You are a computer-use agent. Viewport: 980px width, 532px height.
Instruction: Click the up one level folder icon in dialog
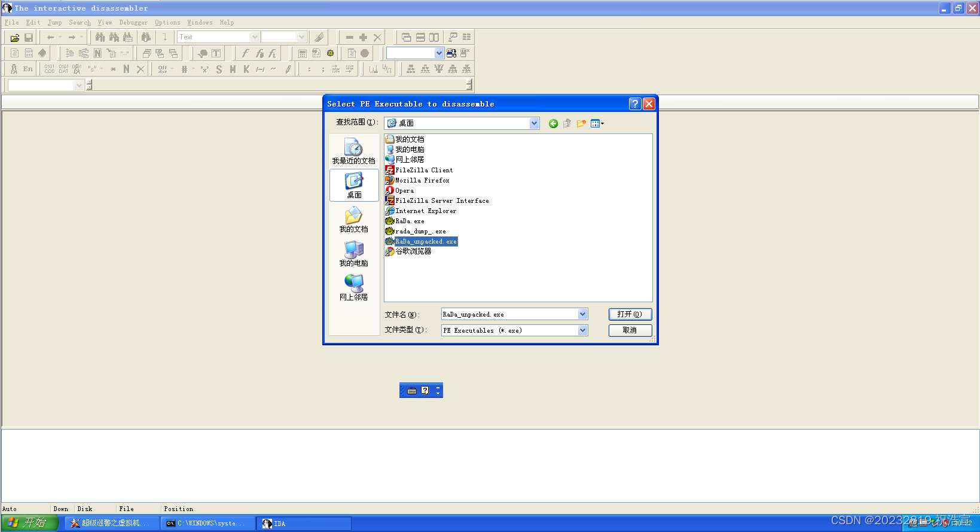tap(567, 123)
